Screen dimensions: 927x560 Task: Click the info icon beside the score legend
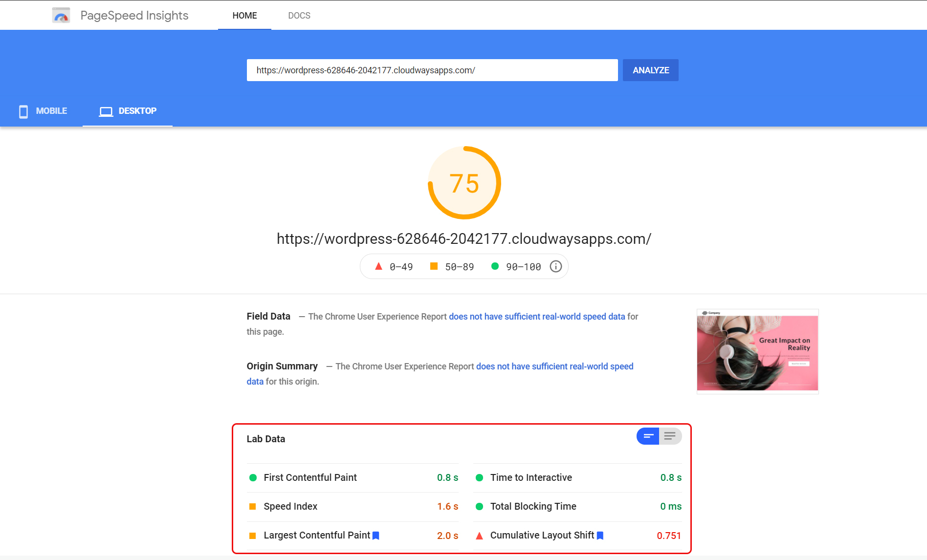[x=555, y=266]
